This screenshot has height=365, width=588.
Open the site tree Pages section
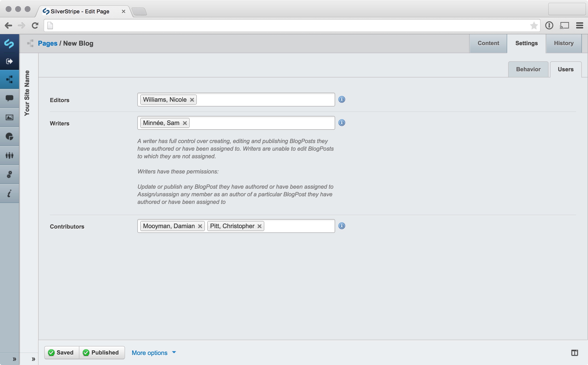[10, 79]
